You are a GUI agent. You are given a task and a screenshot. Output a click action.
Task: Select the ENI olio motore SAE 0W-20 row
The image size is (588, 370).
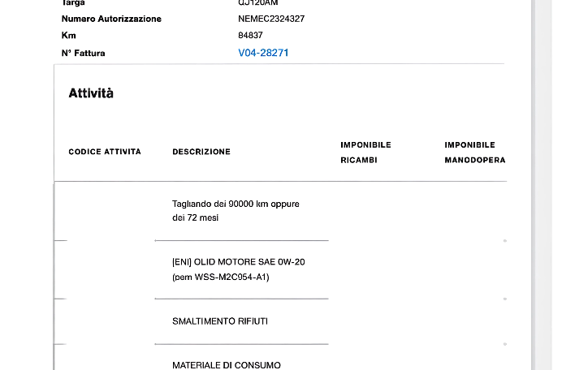click(238, 269)
